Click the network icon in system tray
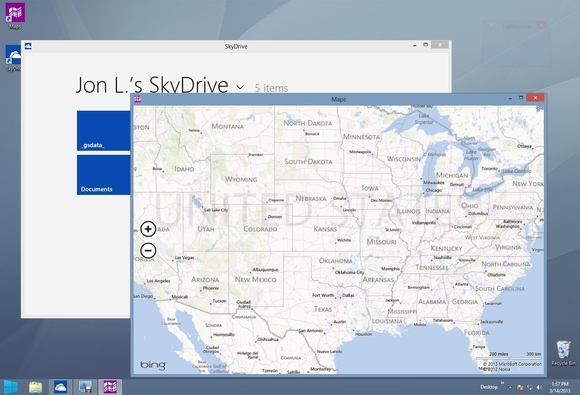 click(x=530, y=388)
